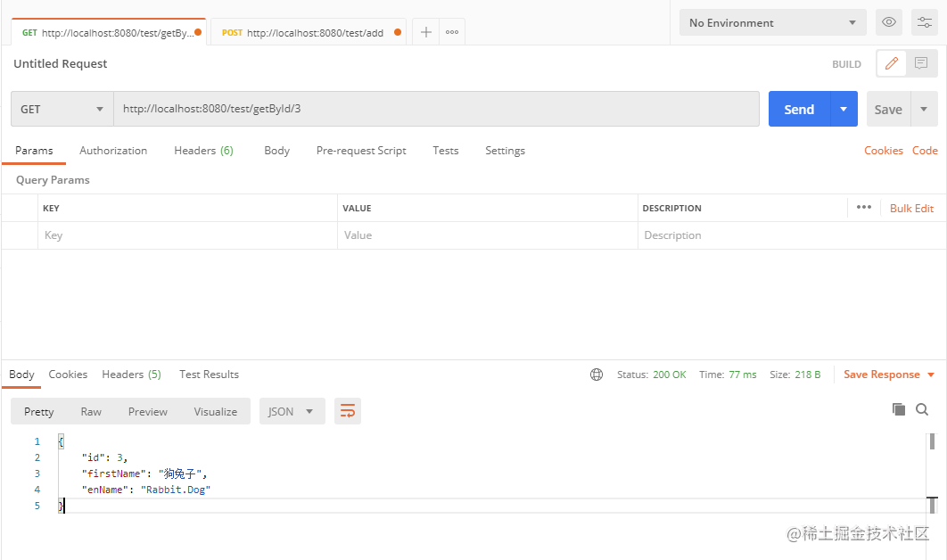Screen dimensions: 947x560
Task: Open the Authorization tab
Action: point(113,151)
